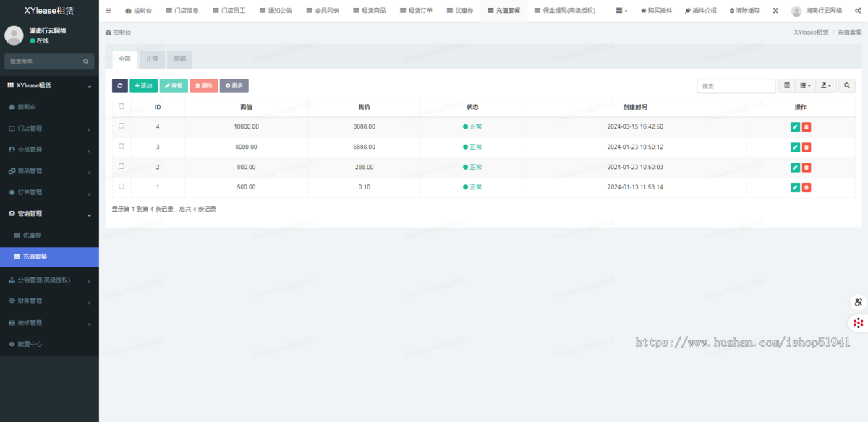Image resolution: width=868 pixels, height=422 pixels.
Task: Expand the 会员管理 sidebar menu
Action: point(49,150)
